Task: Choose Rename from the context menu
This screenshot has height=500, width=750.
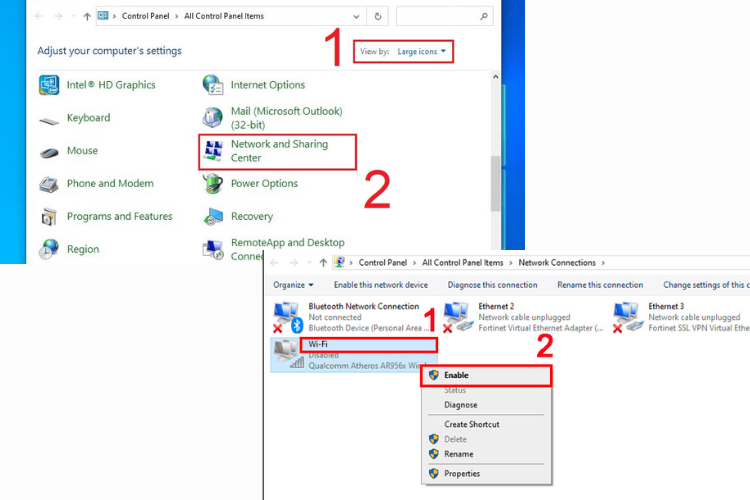Action: click(x=486, y=454)
